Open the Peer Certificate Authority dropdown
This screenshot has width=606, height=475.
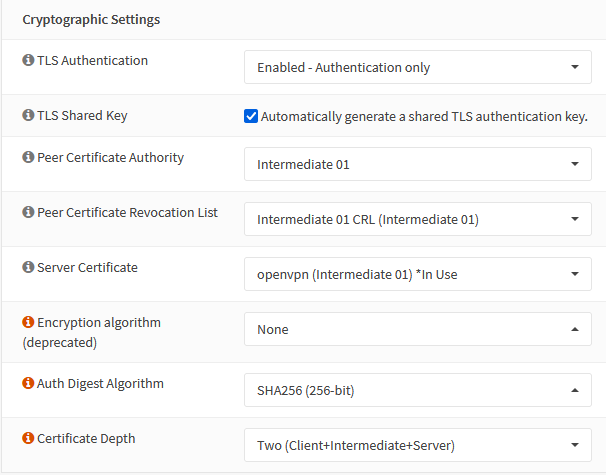[418, 164]
